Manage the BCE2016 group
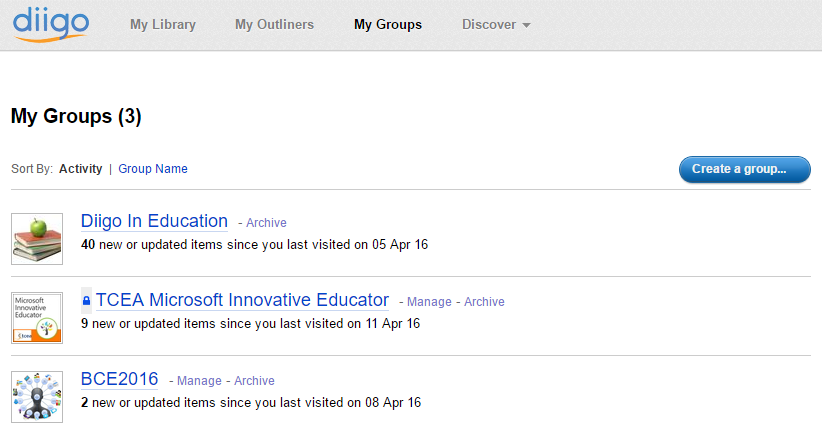 coord(199,381)
